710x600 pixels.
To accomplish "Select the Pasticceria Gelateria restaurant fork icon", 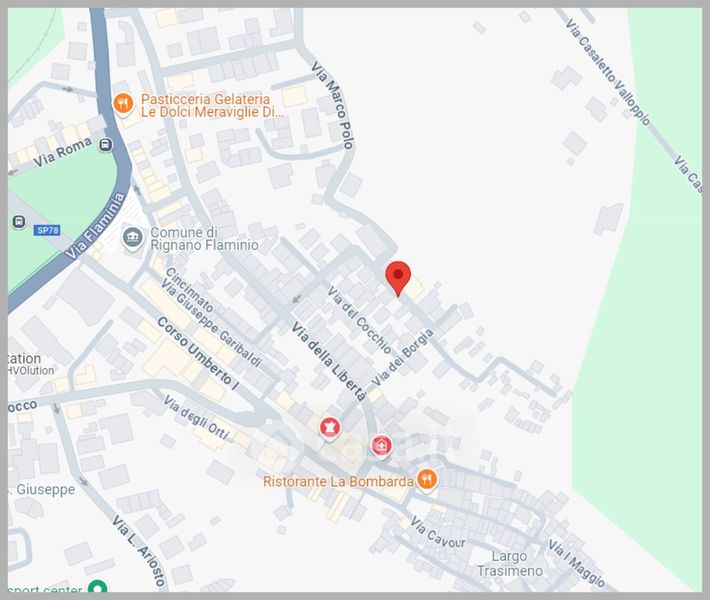I will coord(123,101).
